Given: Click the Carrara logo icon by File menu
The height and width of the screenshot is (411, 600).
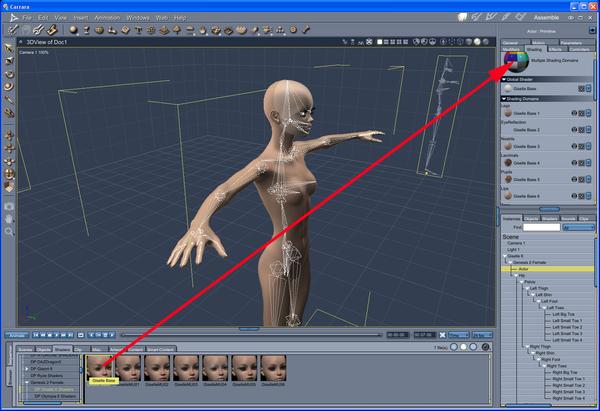Looking at the screenshot, I should click(x=14, y=18).
